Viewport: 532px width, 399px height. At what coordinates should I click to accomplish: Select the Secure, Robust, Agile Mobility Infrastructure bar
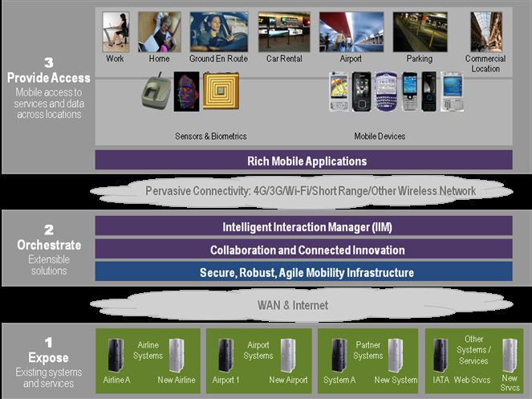303,271
